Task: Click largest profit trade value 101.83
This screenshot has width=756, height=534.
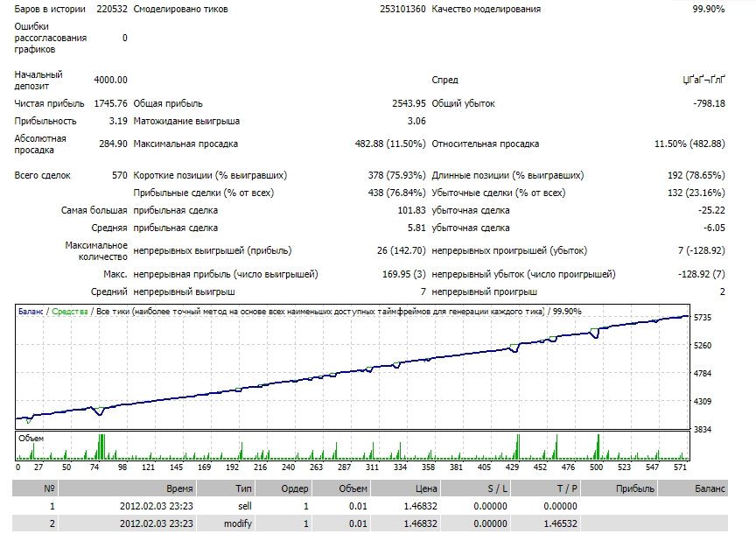Action: (x=412, y=210)
